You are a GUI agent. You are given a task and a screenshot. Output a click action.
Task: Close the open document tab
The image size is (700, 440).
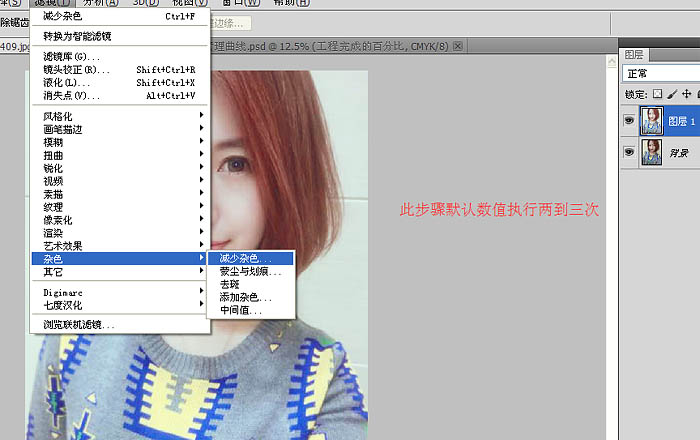tap(458, 46)
